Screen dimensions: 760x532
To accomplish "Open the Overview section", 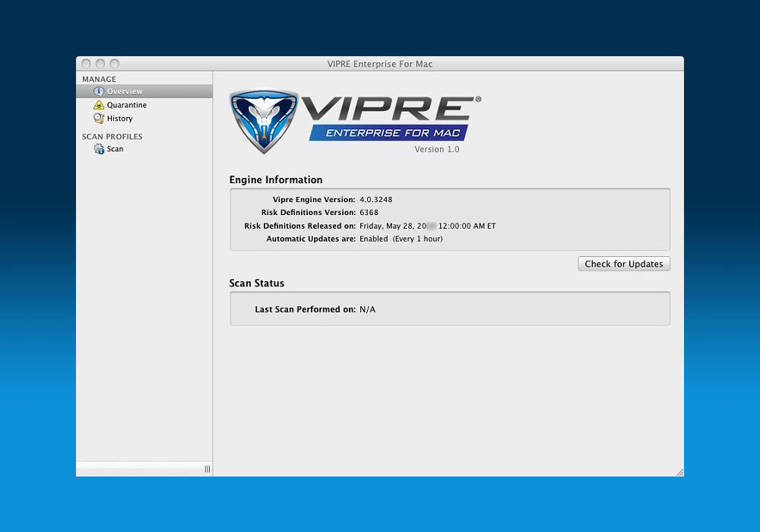I will [144, 91].
